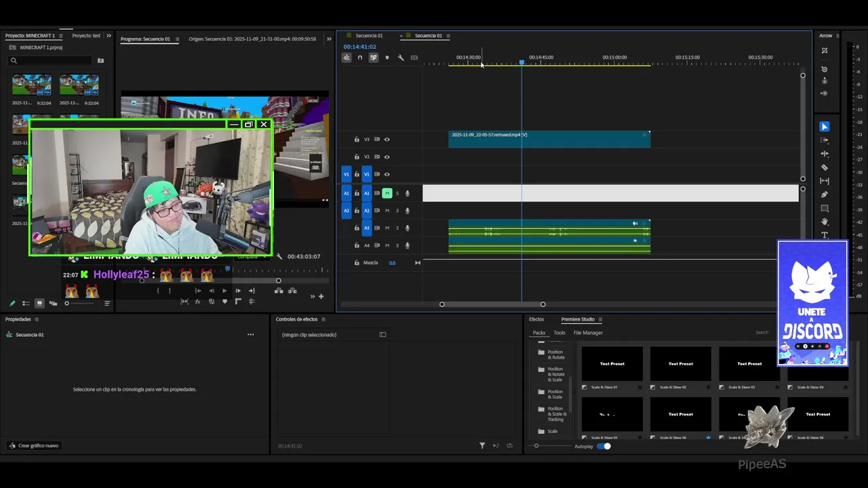
Task: Open timeline display settings wrench
Action: pos(401,58)
